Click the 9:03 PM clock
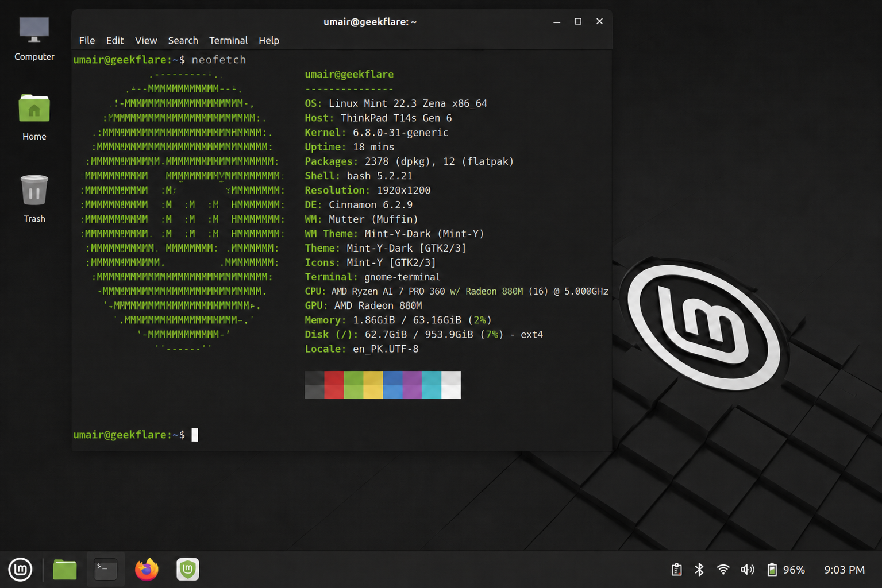The image size is (882, 588). click(x=844, y=570)
